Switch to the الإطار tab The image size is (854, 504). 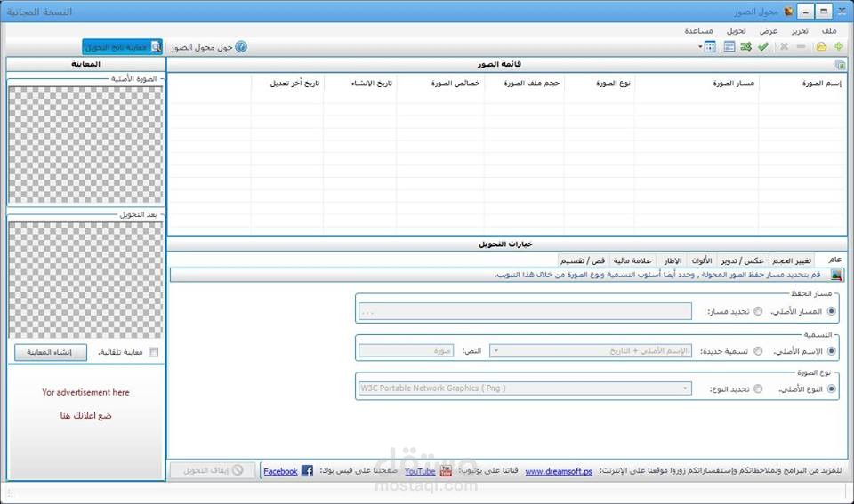pyautogui.click(x=673, y=260)
